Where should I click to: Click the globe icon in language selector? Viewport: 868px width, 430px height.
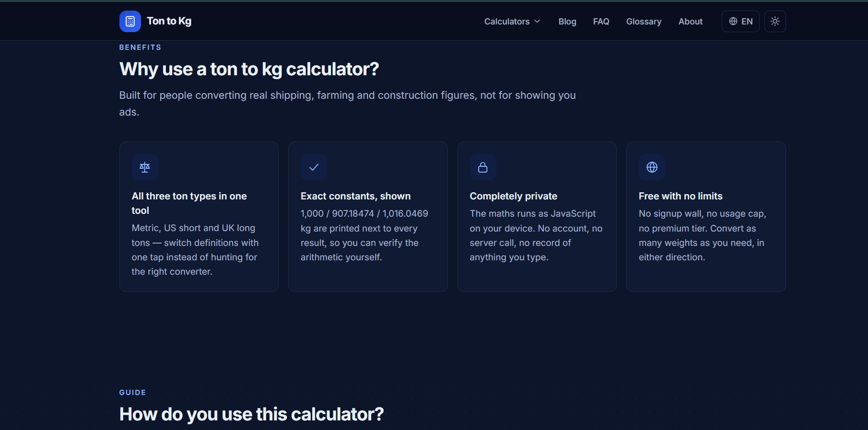(x=733, y=21)
